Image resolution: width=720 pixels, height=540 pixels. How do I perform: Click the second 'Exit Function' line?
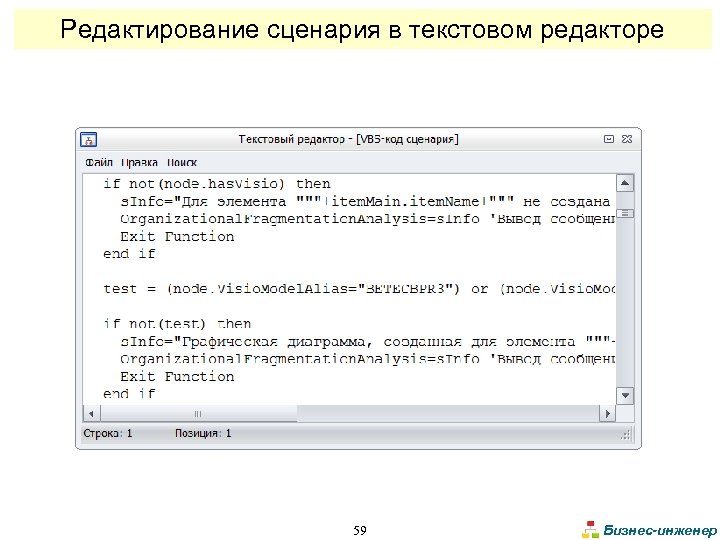coord(177,377)
